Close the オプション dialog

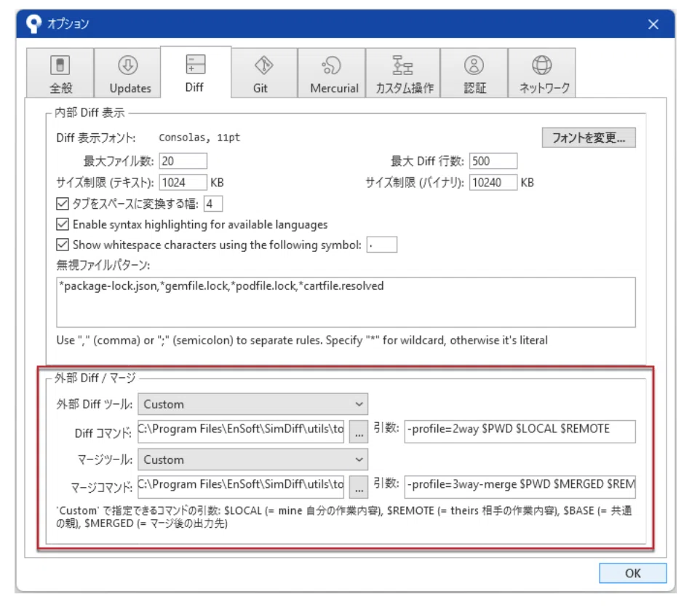[x=653, y=24]
